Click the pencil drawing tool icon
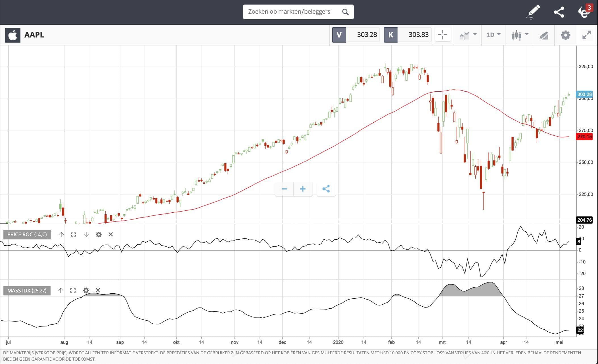The width and height of the screenshot is (598, 364). pyautogui.click(x=533, y=12)
